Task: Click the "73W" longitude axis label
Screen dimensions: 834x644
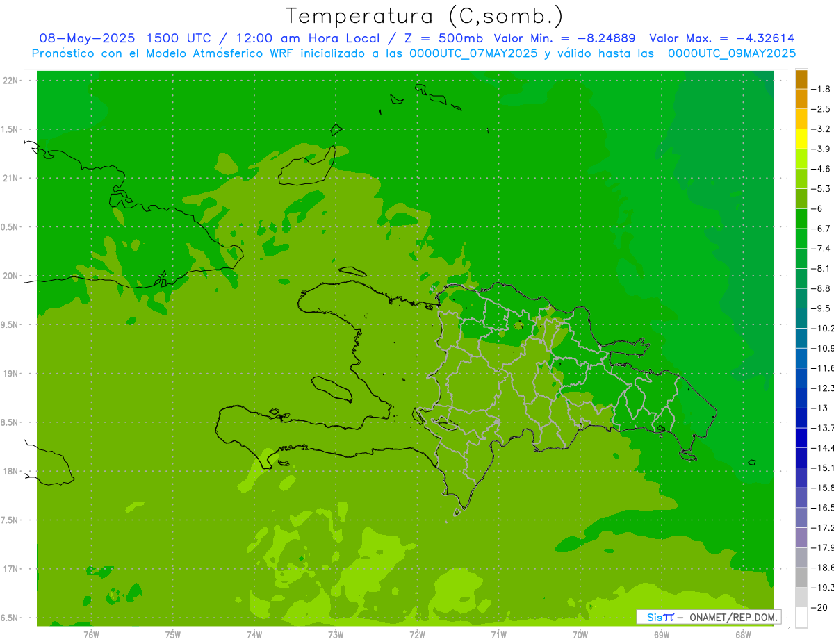Action: click(x=336, y=635)
